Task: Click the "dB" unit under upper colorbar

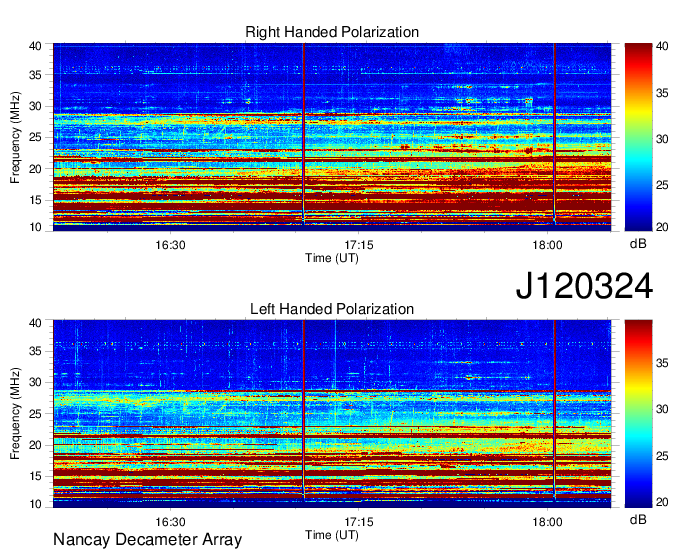Action: [638, 244]
